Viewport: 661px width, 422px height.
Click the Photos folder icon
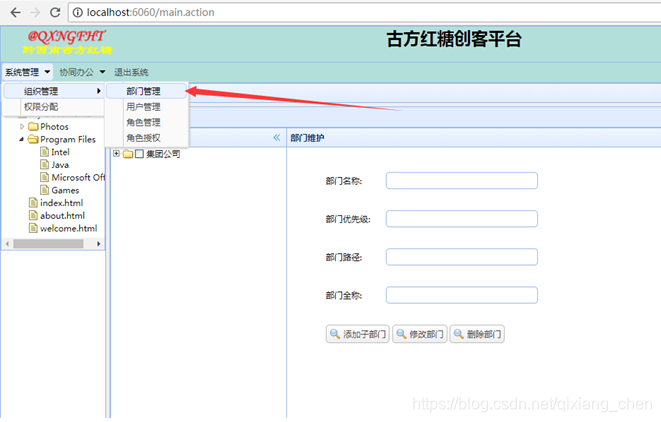[33, 126]
